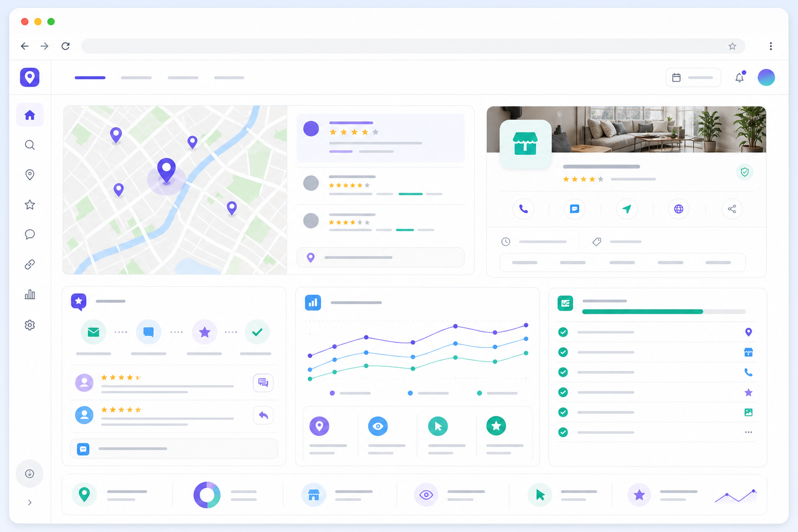This screenshot has width=798, height=532.
Task: Click the purple location metric icon under chart
Action: pos(320,426)
